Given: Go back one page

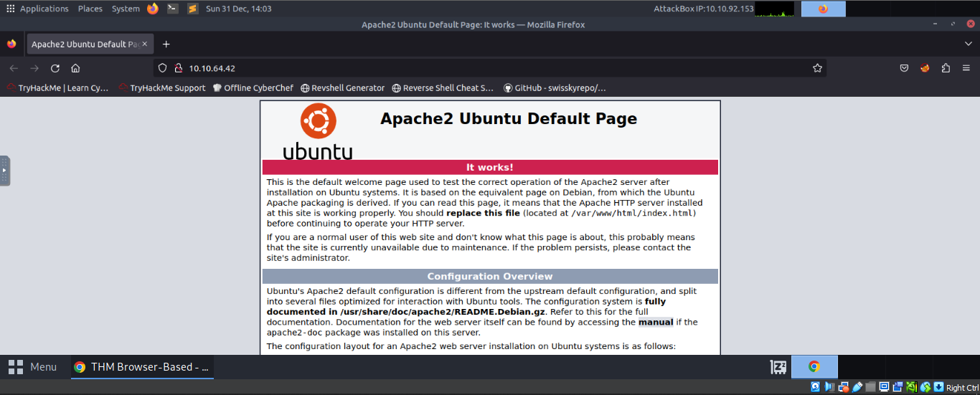Looking at the screenshot, I should 14,68.
